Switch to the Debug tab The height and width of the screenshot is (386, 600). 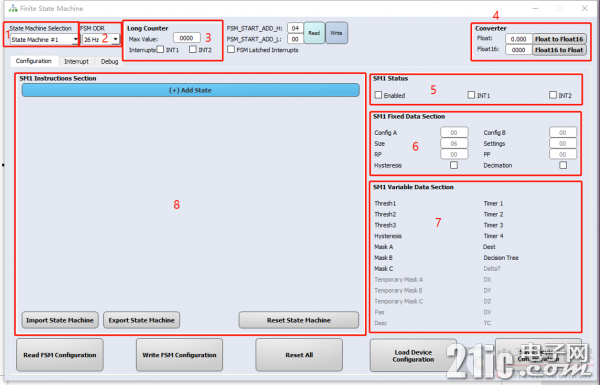109,61
